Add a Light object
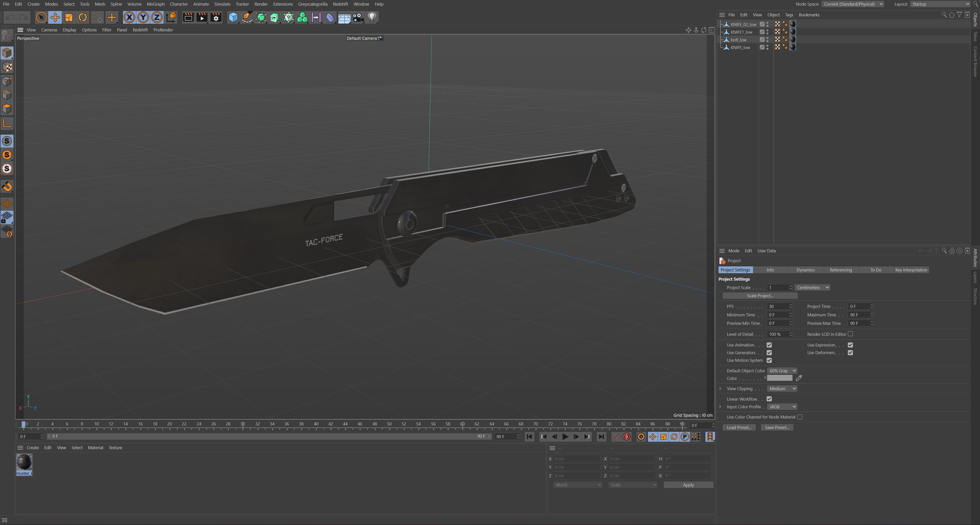 coord(372,18)
